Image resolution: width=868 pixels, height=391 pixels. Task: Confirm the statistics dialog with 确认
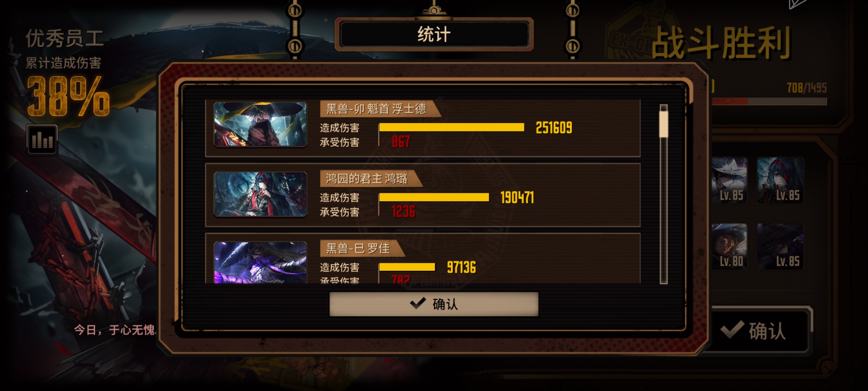[x=434, y=304]
